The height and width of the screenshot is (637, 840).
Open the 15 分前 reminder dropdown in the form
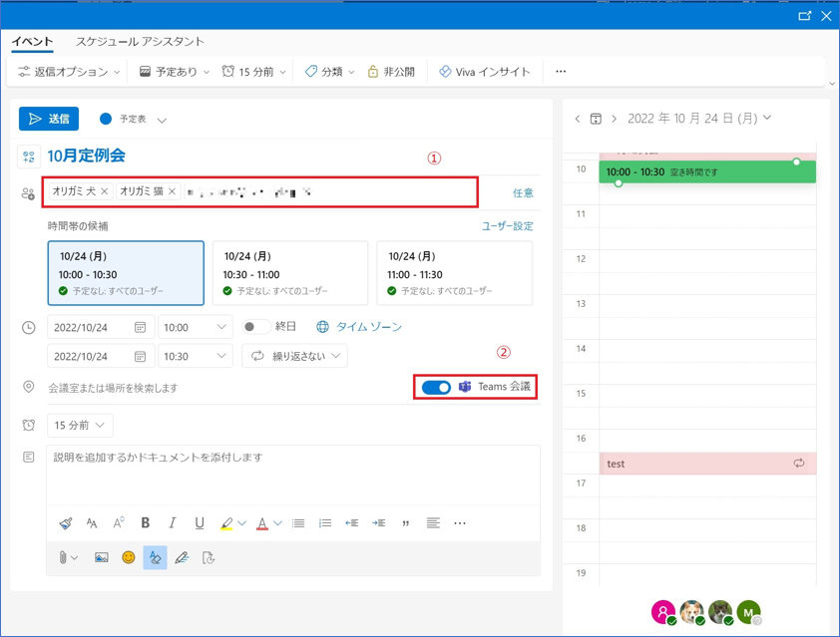pyautogui.click(x=80, y=426)
